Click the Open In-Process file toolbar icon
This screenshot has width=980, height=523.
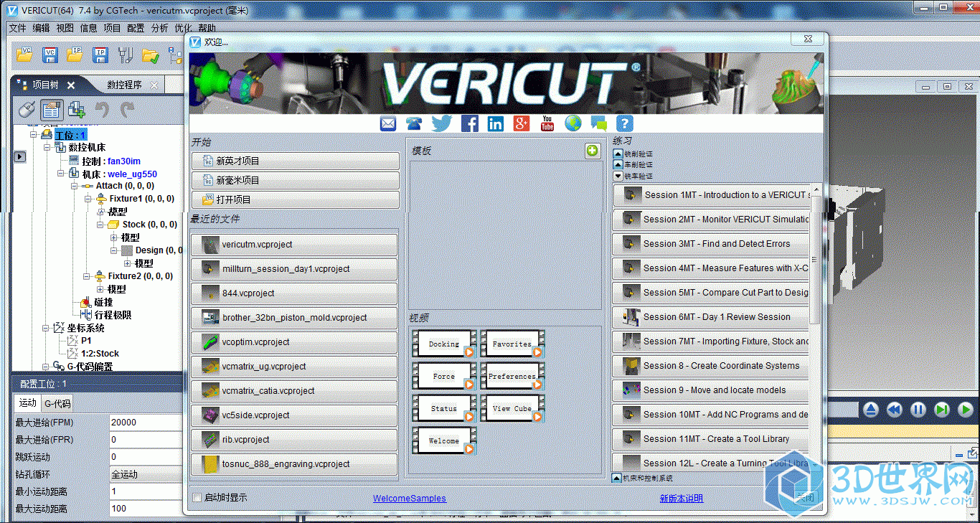[x=75, y=54]
